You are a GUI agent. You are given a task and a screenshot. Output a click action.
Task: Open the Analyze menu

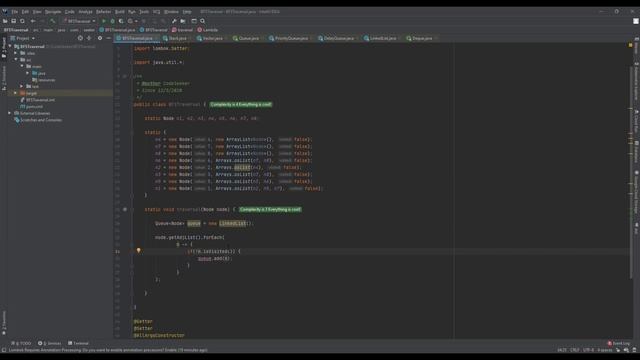(85, 12)
